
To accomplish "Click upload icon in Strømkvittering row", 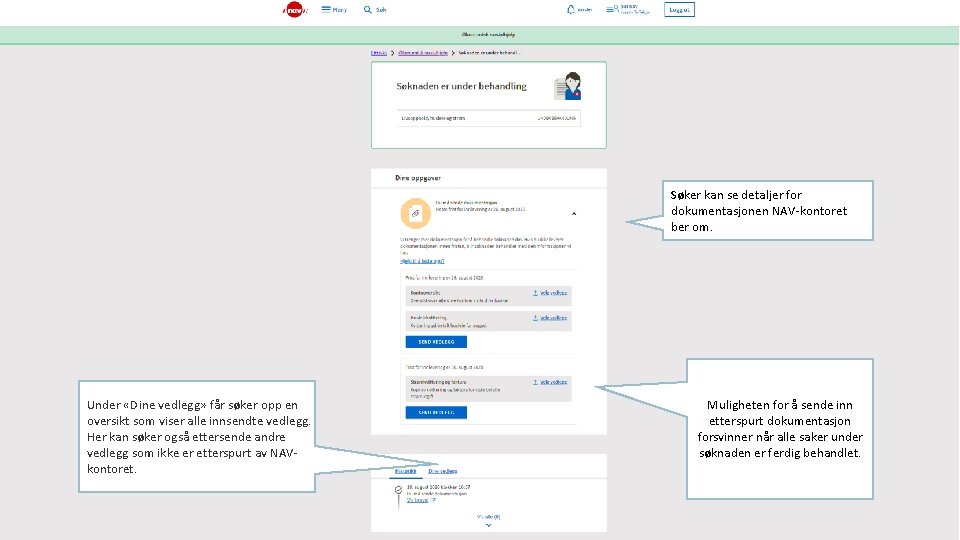I will coord(535,382).
